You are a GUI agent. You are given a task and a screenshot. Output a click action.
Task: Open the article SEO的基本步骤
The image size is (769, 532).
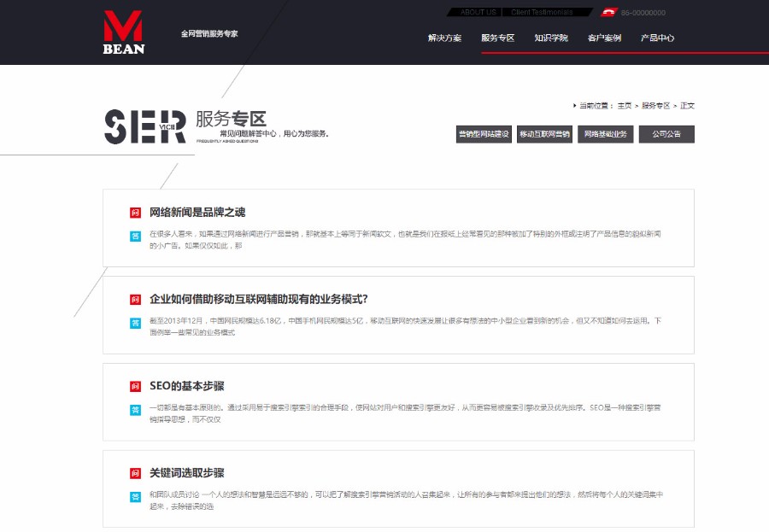[187, 386]
